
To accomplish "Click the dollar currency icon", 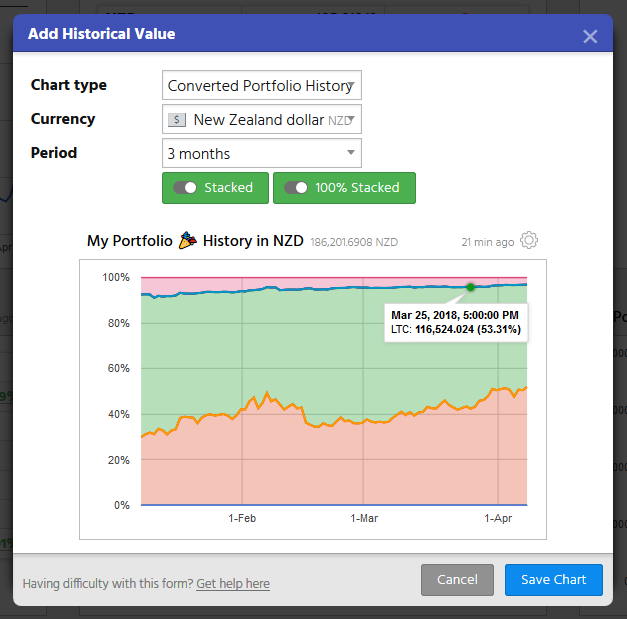I will (x=177, y=120).
